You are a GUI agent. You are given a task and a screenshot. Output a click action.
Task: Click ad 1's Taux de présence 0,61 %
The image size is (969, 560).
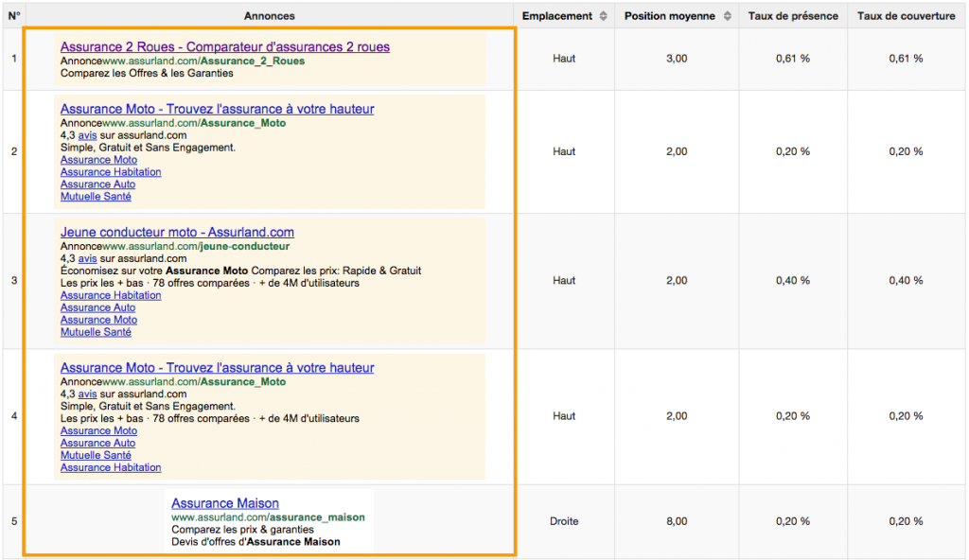[x=793, y=59]
